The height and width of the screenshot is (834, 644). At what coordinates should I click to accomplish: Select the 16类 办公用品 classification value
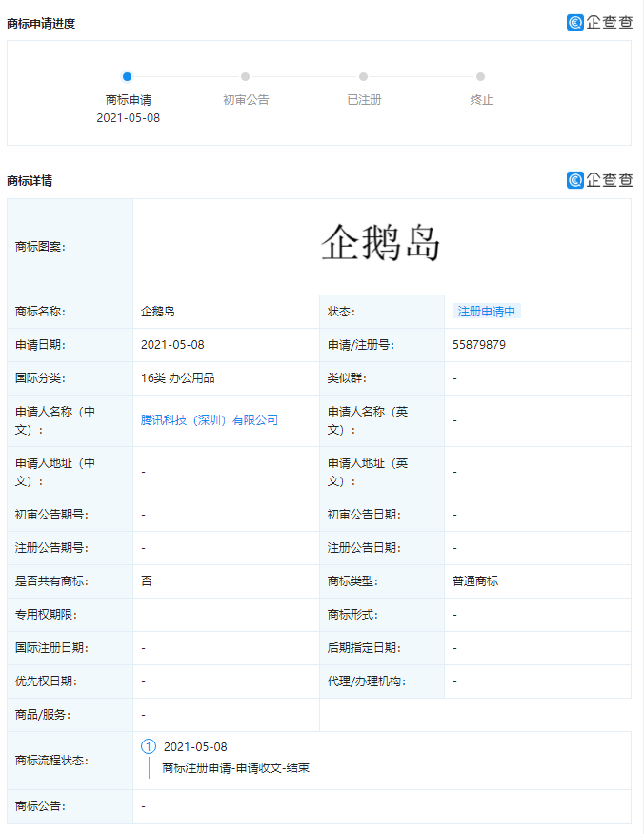(177, 378)
